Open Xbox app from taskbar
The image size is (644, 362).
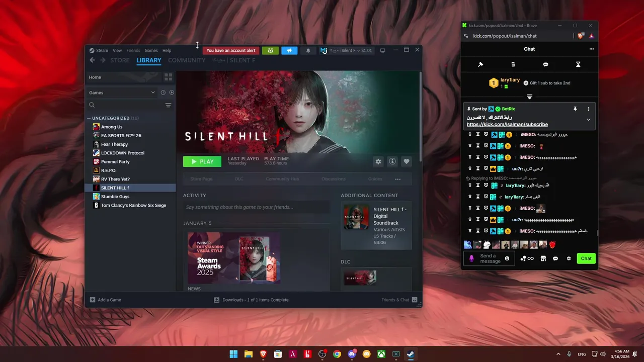click(381, 354)
